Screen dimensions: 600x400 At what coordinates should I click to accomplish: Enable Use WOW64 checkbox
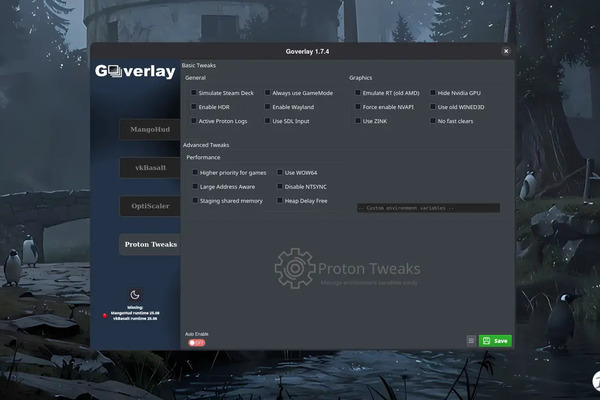point(280,172)
